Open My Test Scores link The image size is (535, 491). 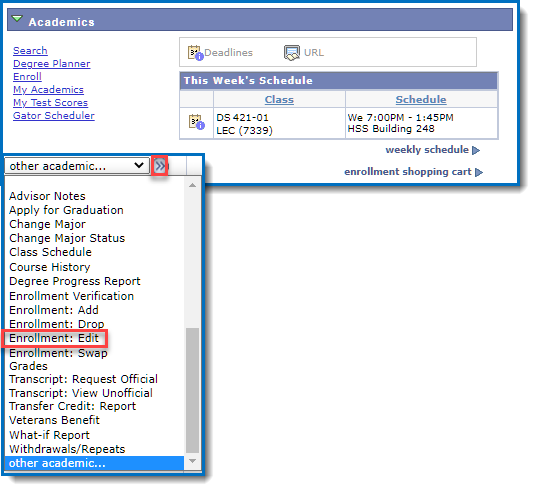tap(50, 103)
